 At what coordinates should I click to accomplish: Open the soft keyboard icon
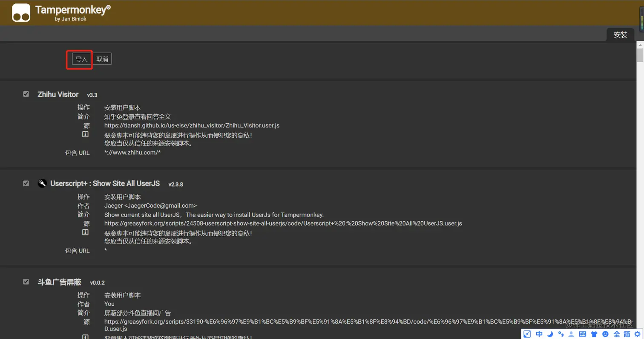tap(583, 333)
